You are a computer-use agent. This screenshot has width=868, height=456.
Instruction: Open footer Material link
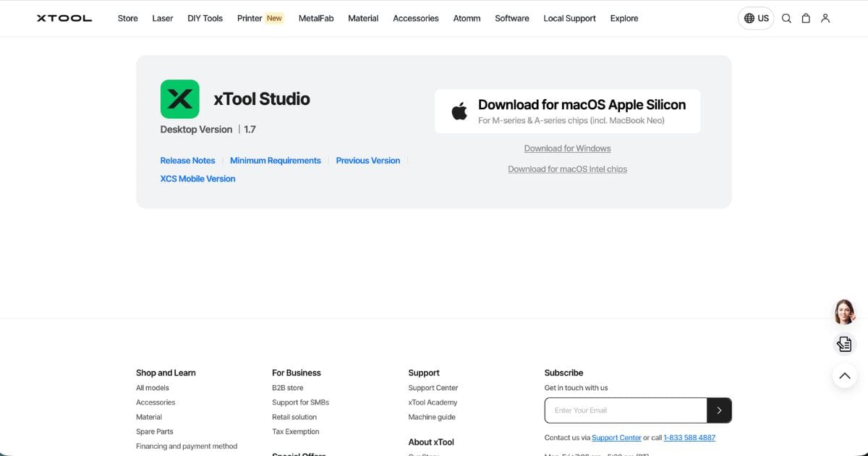[x=149, y=417]
